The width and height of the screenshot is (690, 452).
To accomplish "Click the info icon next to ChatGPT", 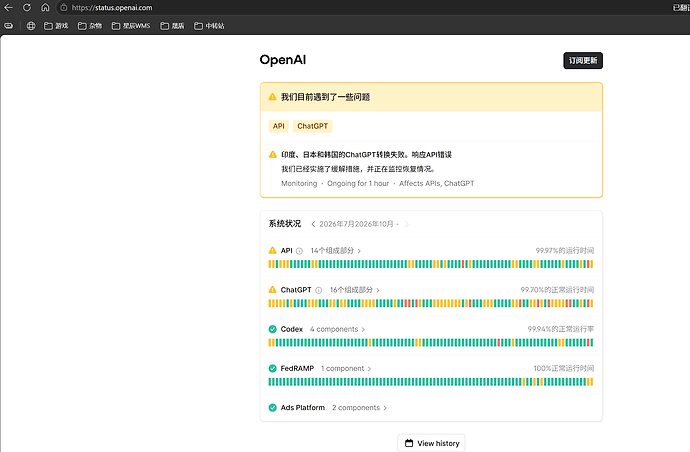I will [319, 290].
